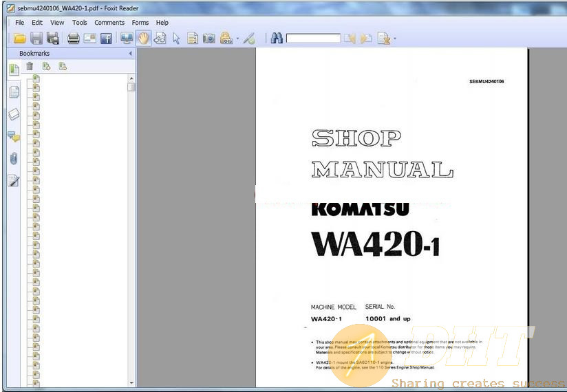Image resolution: width=567 pixels, height=392 pixels.
Task: Click the Save As icon
Action: 53,39
